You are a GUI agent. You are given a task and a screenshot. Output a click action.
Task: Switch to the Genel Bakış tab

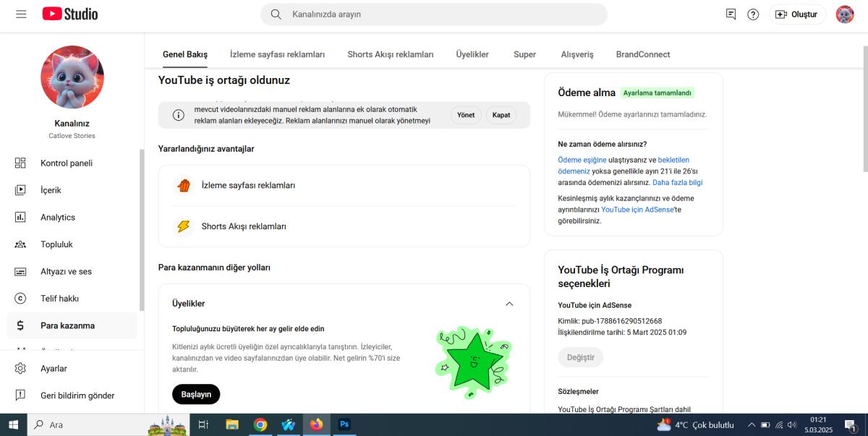point(184,54)
